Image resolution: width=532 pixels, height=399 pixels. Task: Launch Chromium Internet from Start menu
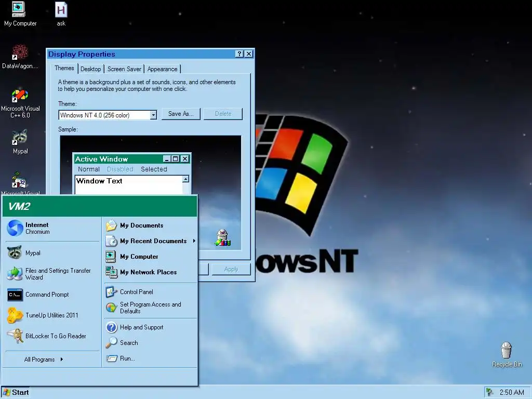coord(52,228)
